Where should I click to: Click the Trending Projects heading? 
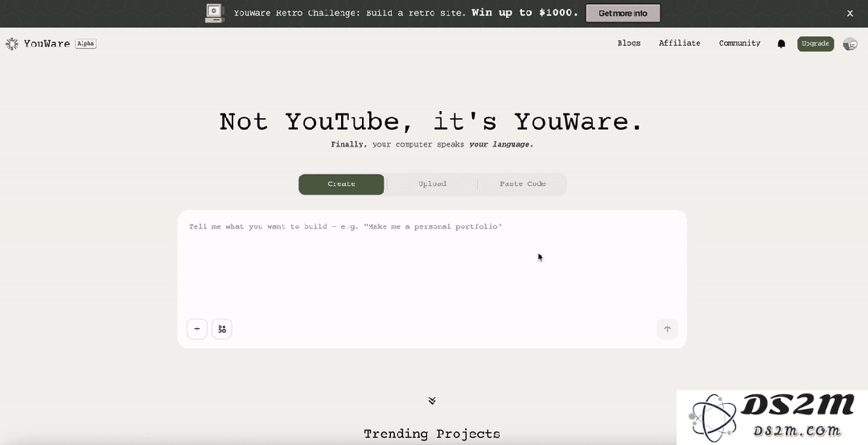click(x=432, y=434)
